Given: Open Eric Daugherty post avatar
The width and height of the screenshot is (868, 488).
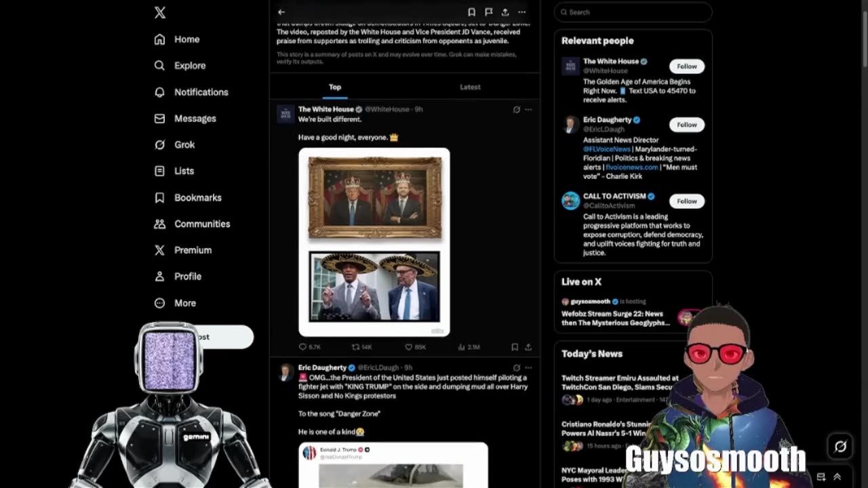Looking at the screenshot, I should point(285,372).
